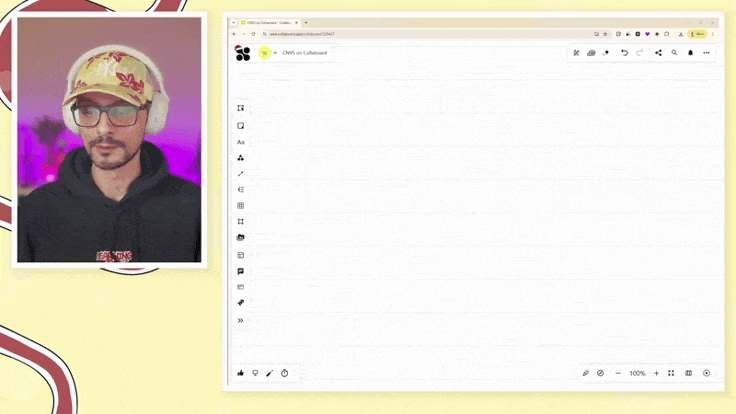Select the sticky note tool in sidebar
736x414 pixels.
click(x=240, y=126)
